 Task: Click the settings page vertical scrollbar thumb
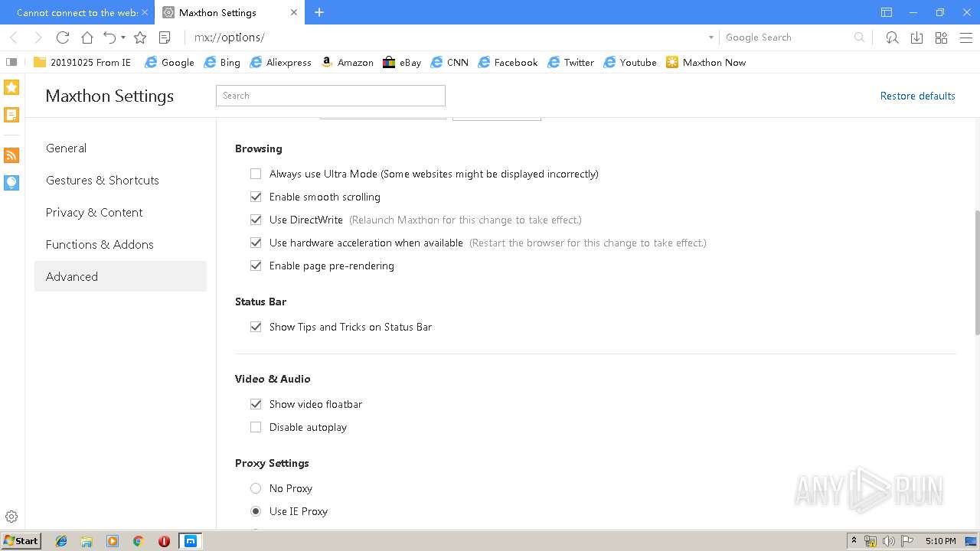(x=977, y=272)
